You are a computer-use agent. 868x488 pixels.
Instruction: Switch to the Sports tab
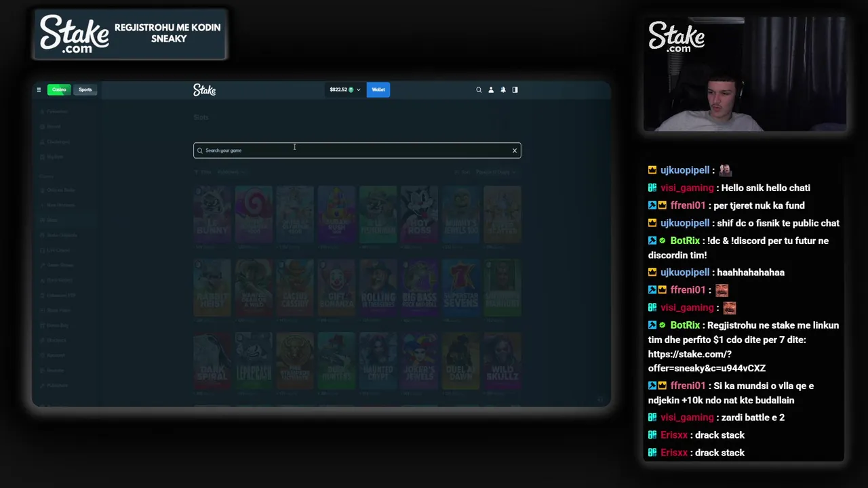[85, 89]
